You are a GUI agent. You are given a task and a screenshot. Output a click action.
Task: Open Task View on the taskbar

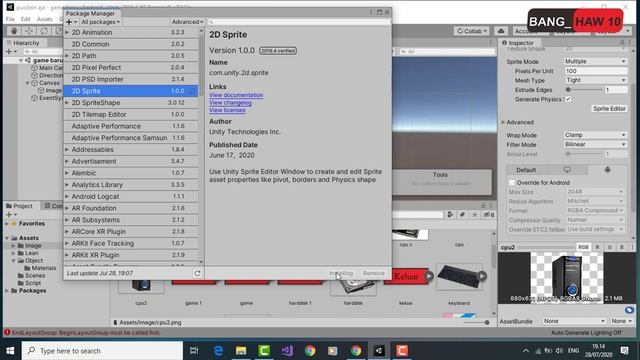[x=194, y=351]
